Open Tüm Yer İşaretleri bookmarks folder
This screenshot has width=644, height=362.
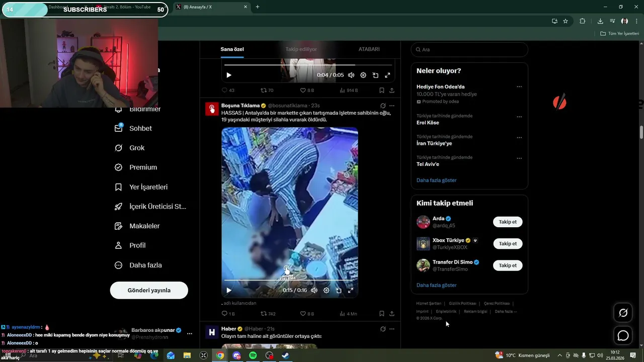pos(619,33)
